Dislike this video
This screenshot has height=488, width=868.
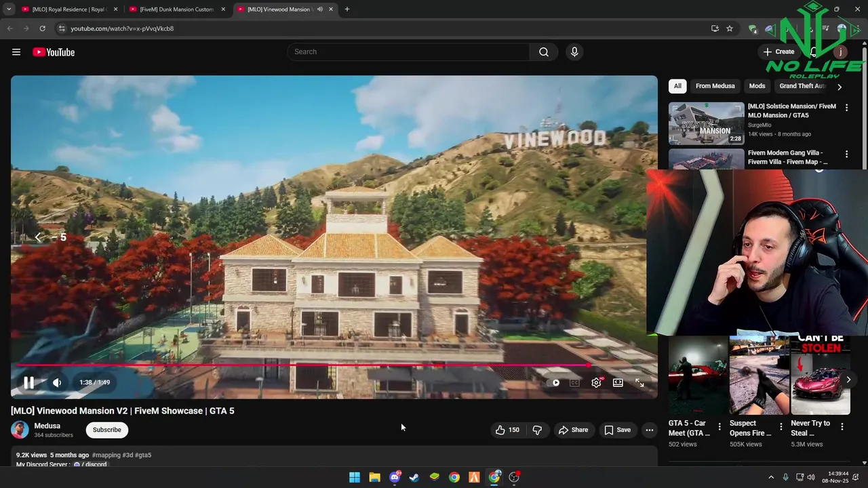tap(537, 430)
